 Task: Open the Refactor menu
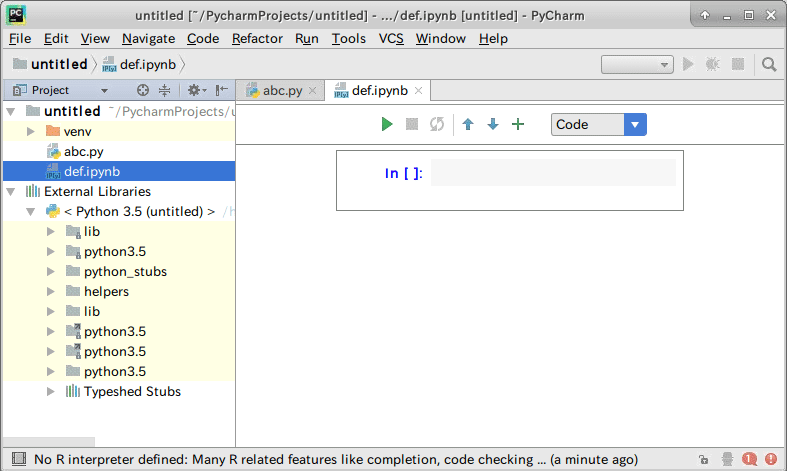click(x=257, y=39)
